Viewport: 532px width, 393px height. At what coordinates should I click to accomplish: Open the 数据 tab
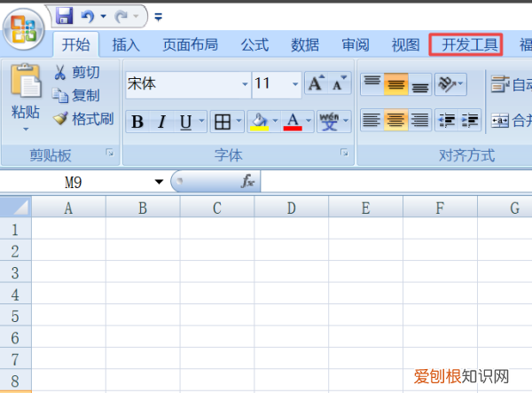tap(305, 44)
